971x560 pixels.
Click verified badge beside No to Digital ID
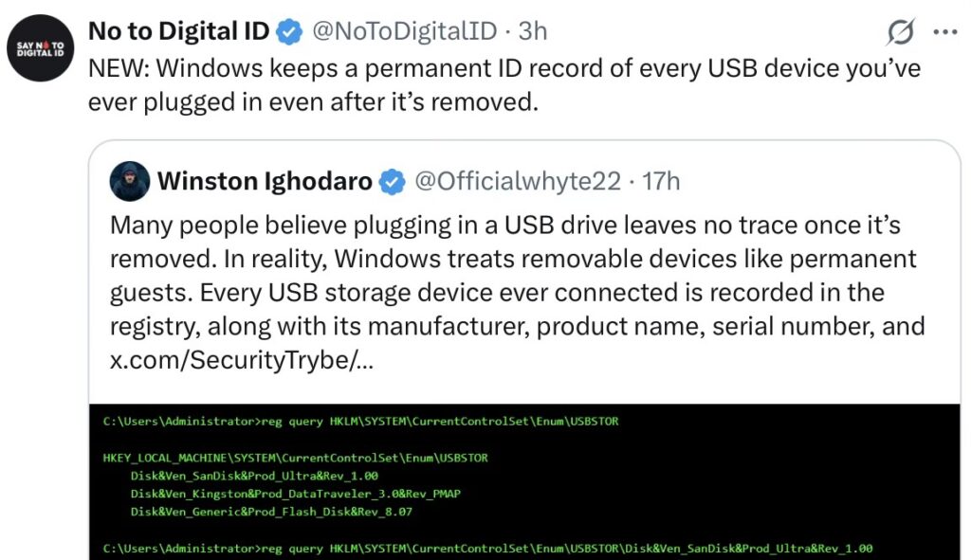(288, 31)
